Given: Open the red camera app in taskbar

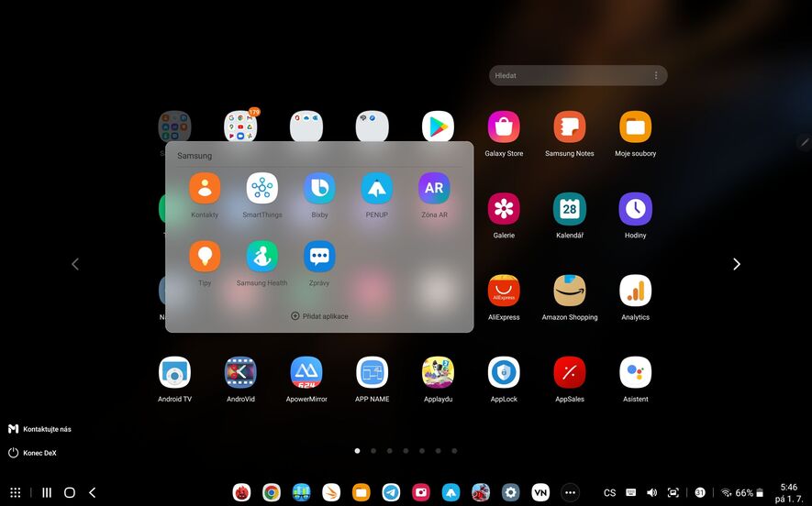Looking at the screenshot, I should click(x=421, y=492).
